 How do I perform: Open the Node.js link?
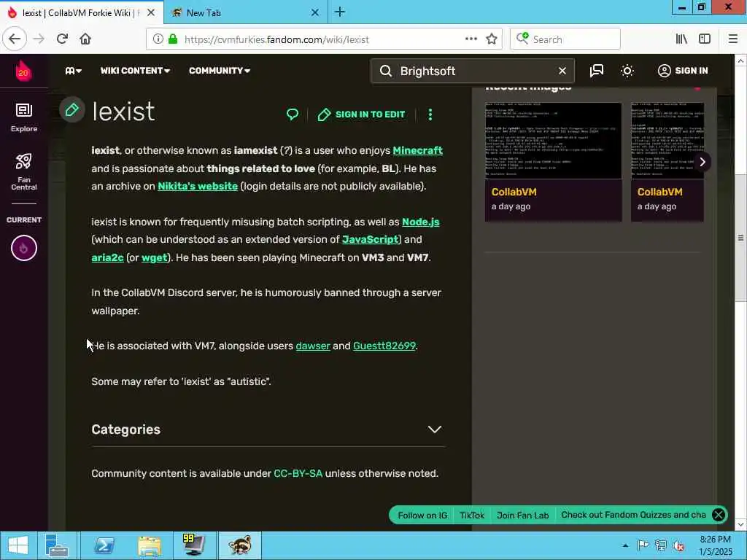pyautogui.click(x=421, y=222)
